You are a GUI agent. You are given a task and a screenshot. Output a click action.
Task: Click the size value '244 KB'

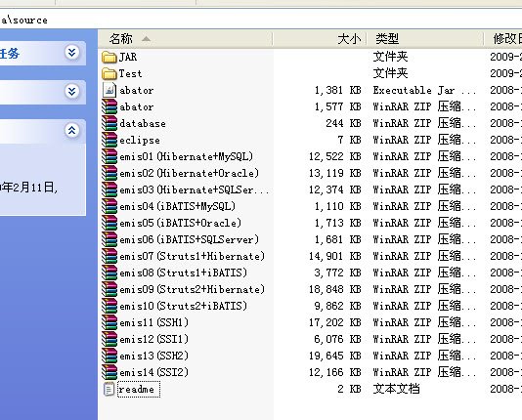tap(343, 123)
